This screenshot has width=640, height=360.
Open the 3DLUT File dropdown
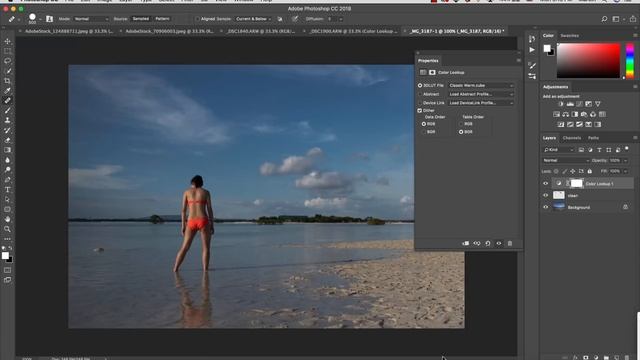481,85
